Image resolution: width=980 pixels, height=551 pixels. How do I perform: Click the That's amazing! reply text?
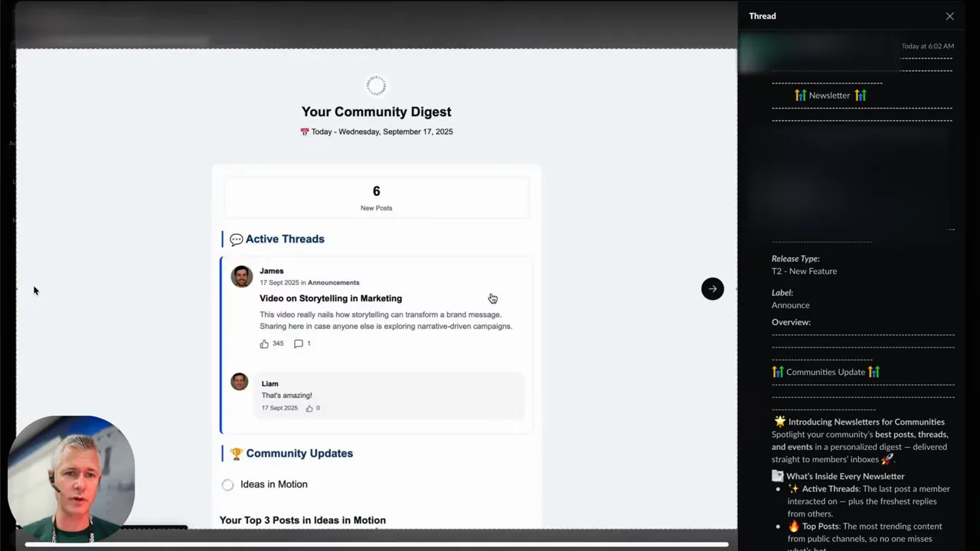tap(286, 396)
